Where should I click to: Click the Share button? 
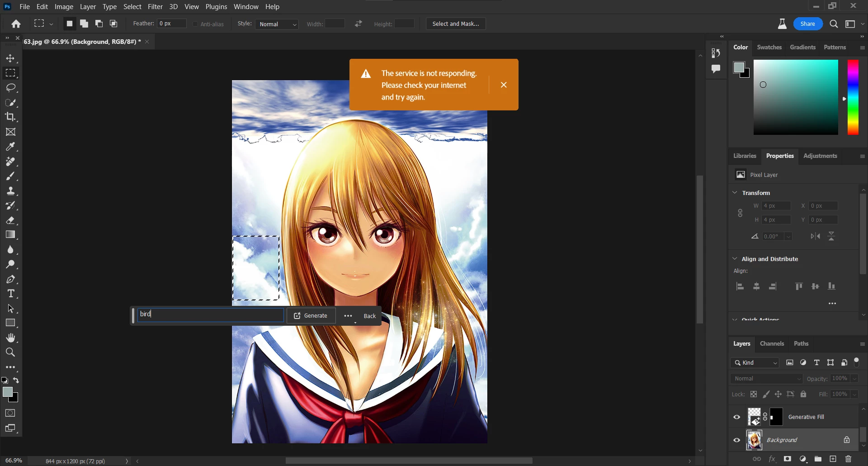coord(808,24)
